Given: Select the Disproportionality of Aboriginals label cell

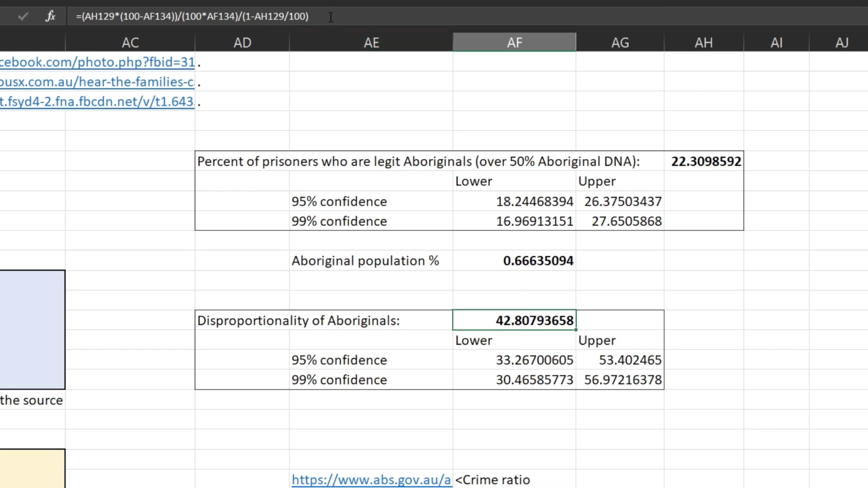Looking at the screenshot, I should coord(298,320).
